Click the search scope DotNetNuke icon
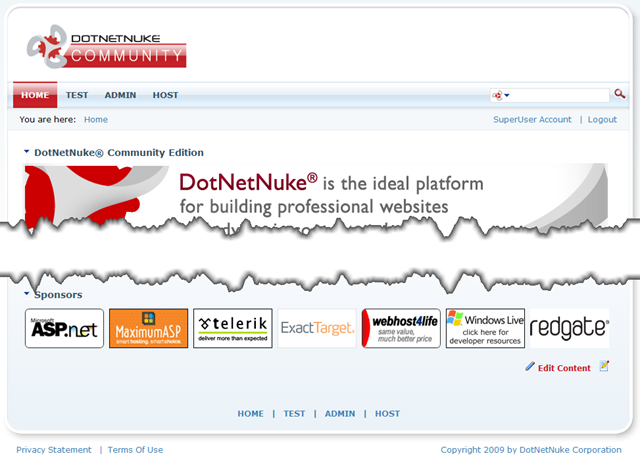The height and width of the screenshot is (460, 640). click(x=497, y=96)
